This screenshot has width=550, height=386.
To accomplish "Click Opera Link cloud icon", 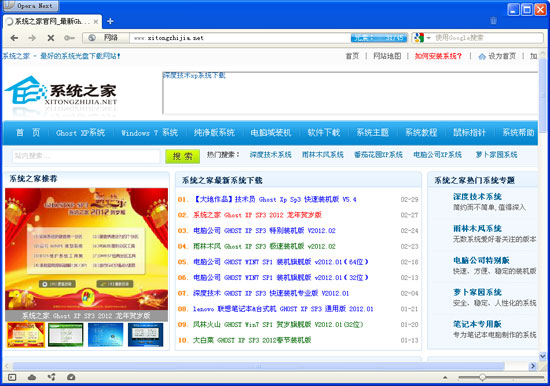I will [x=32, y=377].
